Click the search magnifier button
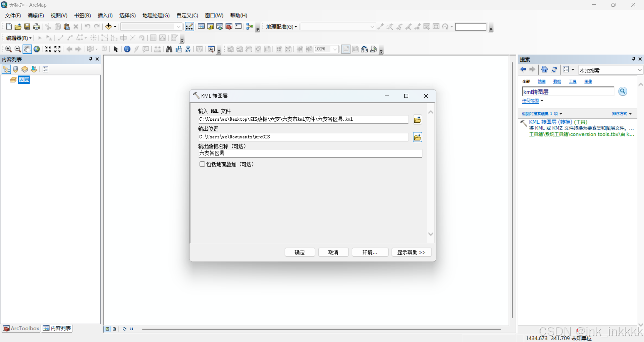Screen dimensions: 644x342 (623, 92)
